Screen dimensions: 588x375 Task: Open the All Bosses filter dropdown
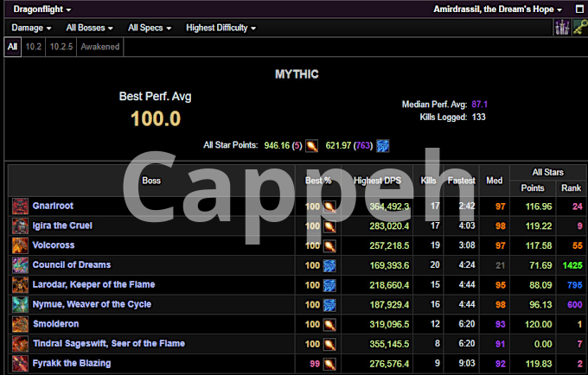[x=90, y=28]
